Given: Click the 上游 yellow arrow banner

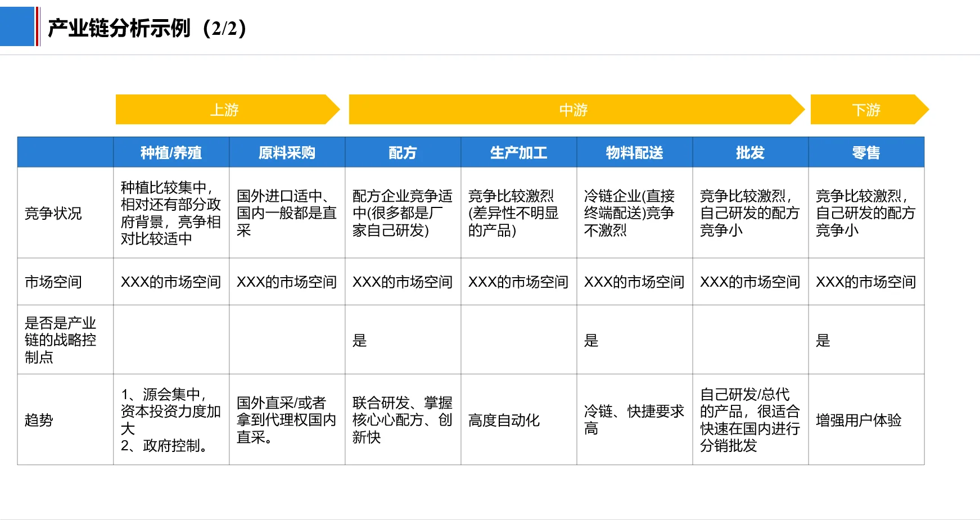Looking at the screenshot, I should pos(225,110).
